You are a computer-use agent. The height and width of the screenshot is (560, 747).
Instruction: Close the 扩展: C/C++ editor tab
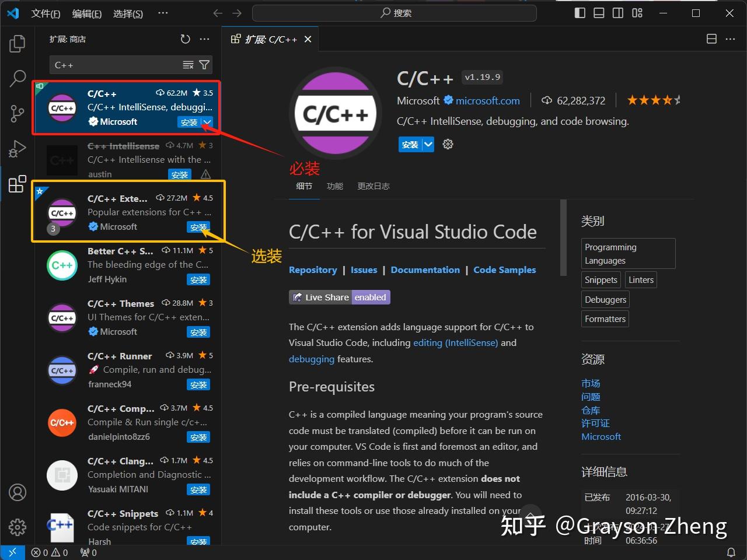308,39
